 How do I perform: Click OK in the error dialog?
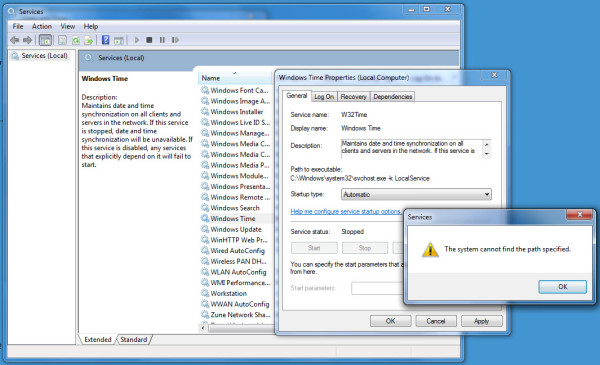(x=562, y=287)
